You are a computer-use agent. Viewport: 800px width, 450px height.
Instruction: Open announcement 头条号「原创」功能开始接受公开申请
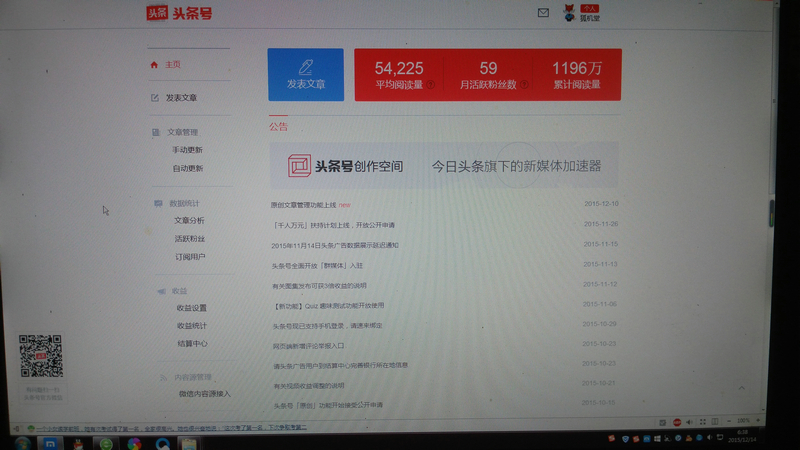click(x=328, y=406)
